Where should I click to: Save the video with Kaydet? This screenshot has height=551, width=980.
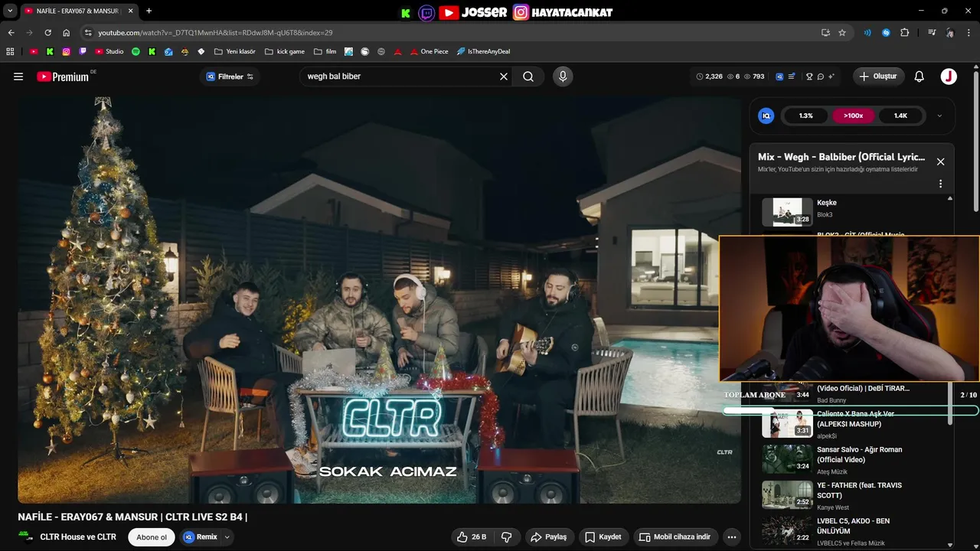pyautogui.click(x=603, y=537)
